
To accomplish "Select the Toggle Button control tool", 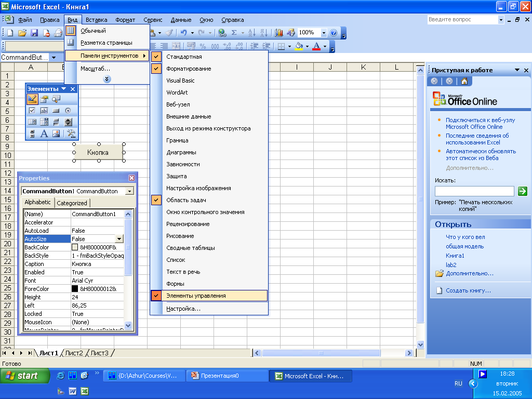I will click(x=56, y=122).
